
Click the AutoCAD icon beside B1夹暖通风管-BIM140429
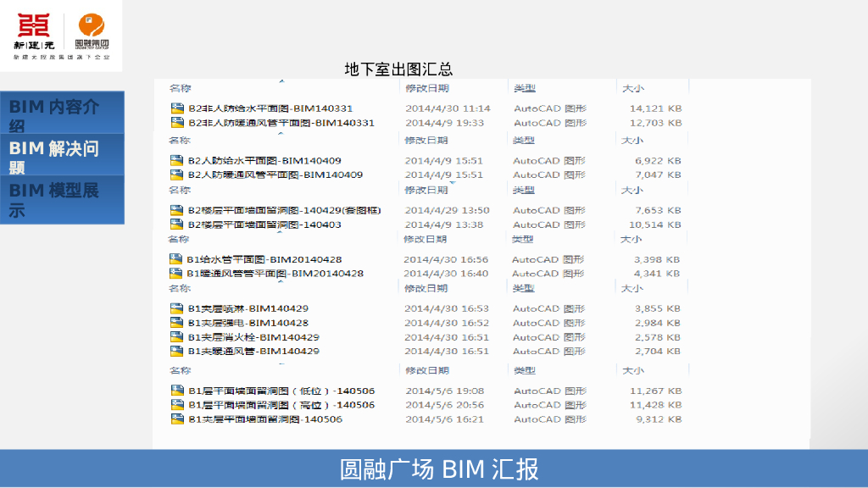pyautogui.click(x=175, y=352)
